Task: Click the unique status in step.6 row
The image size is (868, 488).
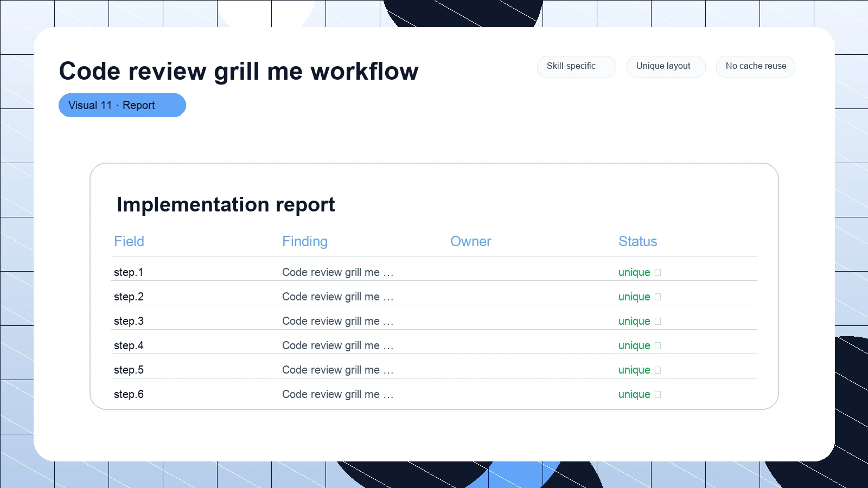Action: click(x=634, y=394)
